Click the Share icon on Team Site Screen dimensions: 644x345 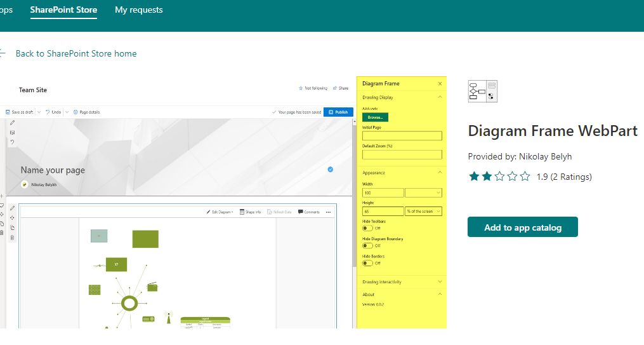click(335, 88)
